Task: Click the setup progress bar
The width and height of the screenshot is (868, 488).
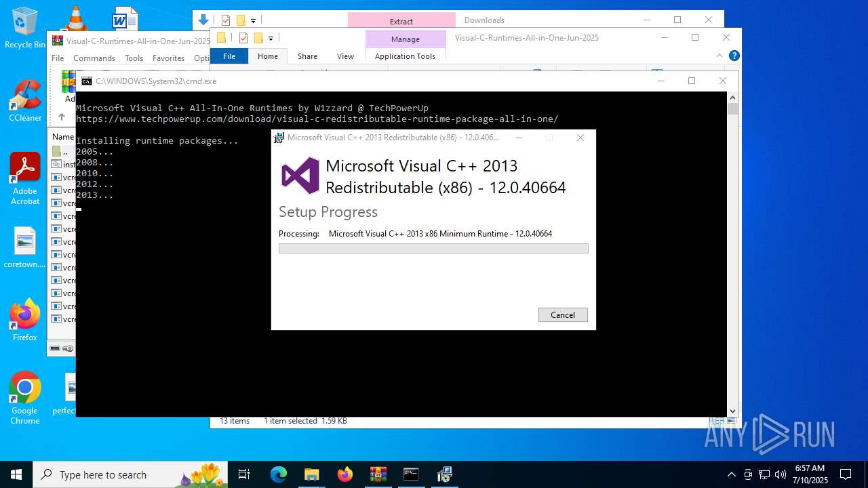Action: click(x=433, y=249)
